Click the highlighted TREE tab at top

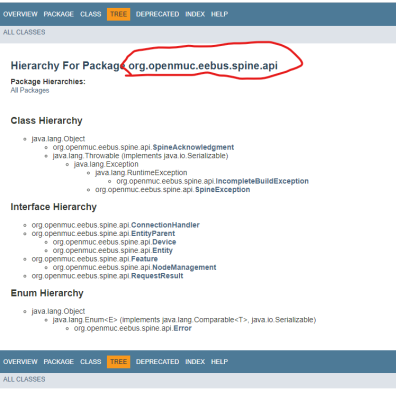click(118, 14)
